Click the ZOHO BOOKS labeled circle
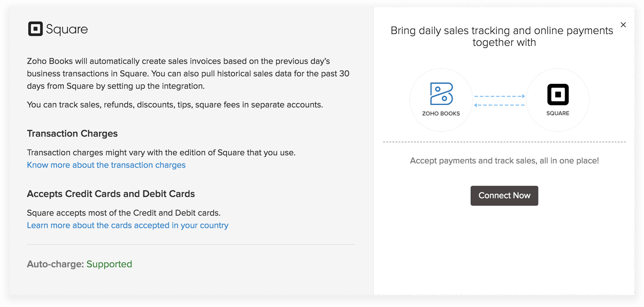The image size is (644, 307). (x=441, y=100)
